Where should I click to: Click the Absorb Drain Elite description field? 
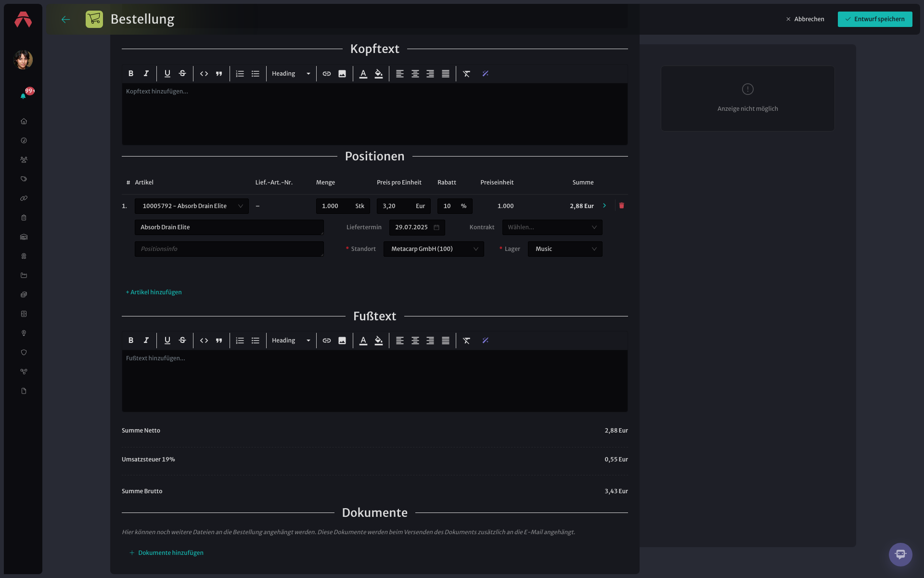click(x=229, y=227)
